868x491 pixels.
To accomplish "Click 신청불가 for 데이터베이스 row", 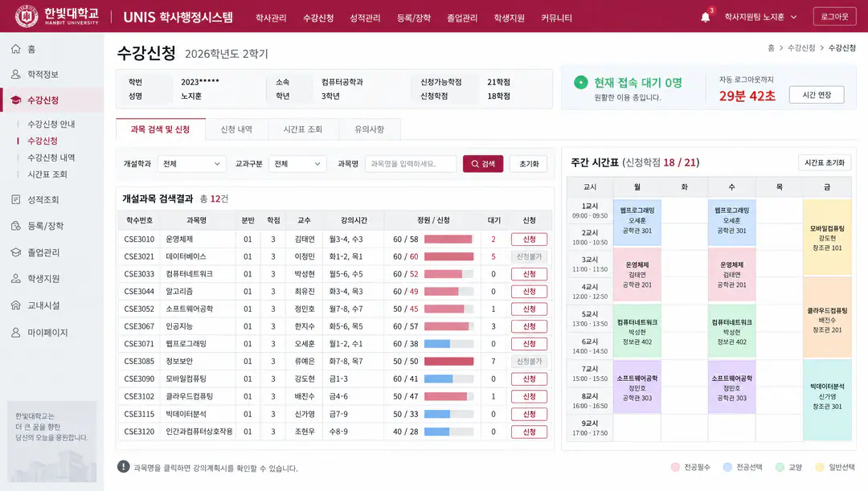I will pyautogui.click(x=529, y=257).
